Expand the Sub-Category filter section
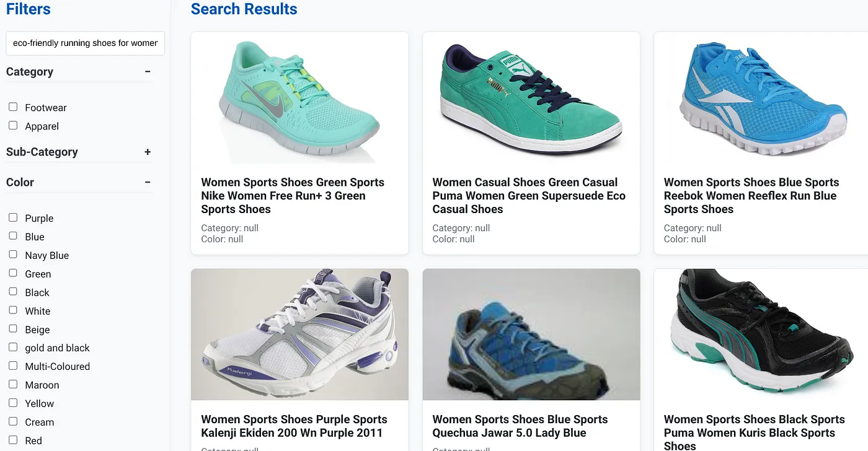 pos(148,152)
